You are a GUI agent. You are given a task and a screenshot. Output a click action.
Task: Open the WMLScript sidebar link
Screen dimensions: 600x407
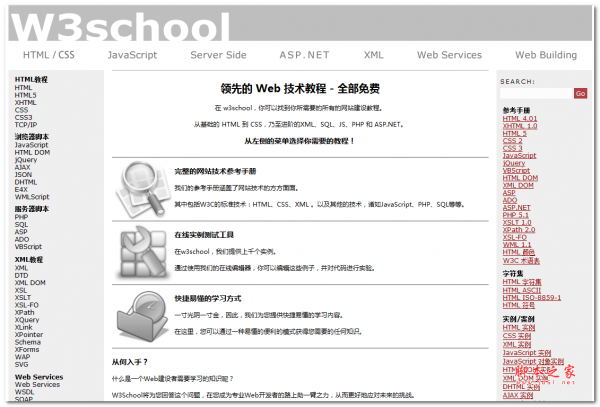point(32,197)
